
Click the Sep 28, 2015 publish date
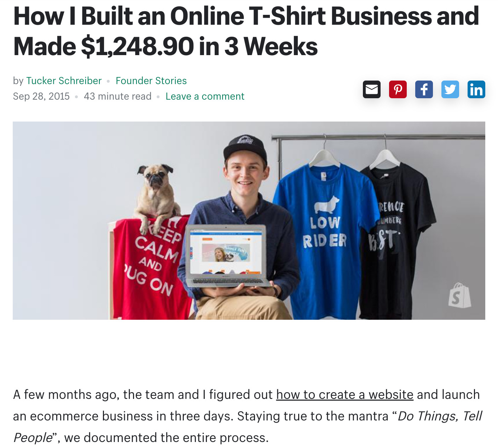tap(41, 96)
